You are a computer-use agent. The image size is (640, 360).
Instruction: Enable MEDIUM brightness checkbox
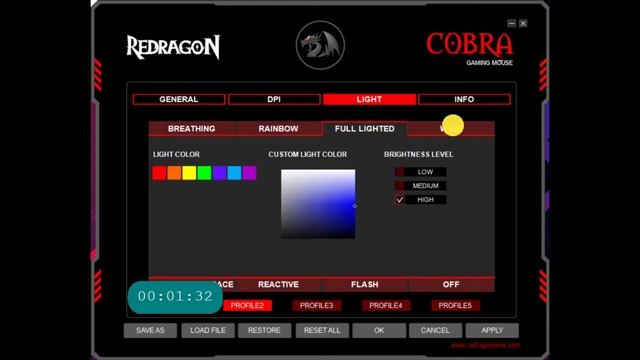[400, 186]
